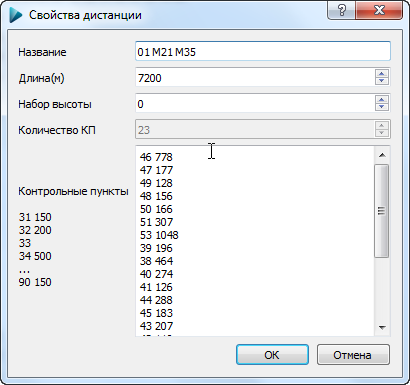Click the Длина(м) value field
The height and width of the screenshot is (385, 410).
(255, 78)
